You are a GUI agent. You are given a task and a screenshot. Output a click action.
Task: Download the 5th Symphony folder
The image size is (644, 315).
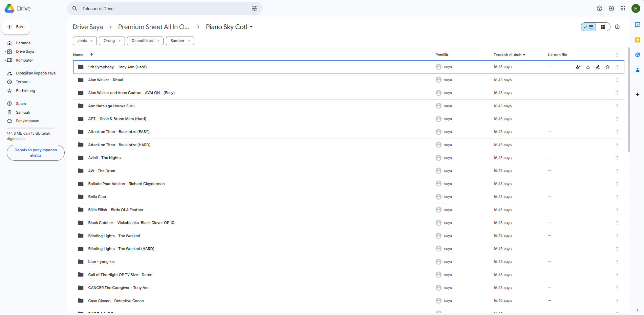[x=588, y=67]
